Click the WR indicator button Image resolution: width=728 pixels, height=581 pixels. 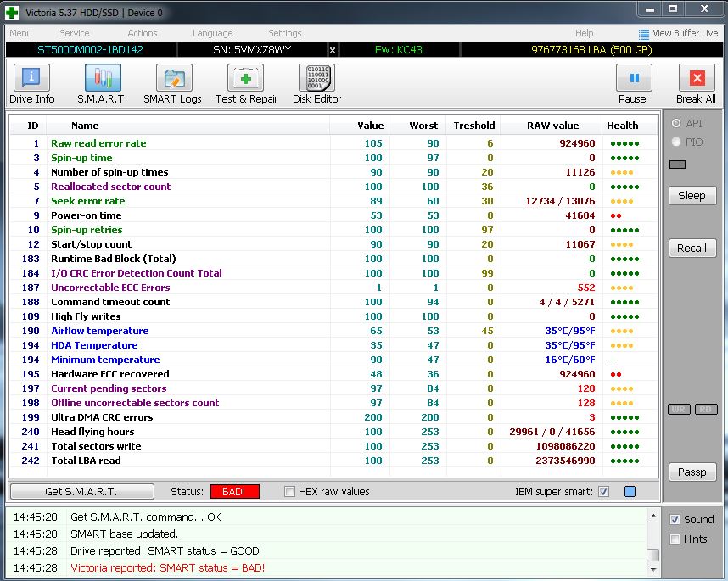point(679,409)
